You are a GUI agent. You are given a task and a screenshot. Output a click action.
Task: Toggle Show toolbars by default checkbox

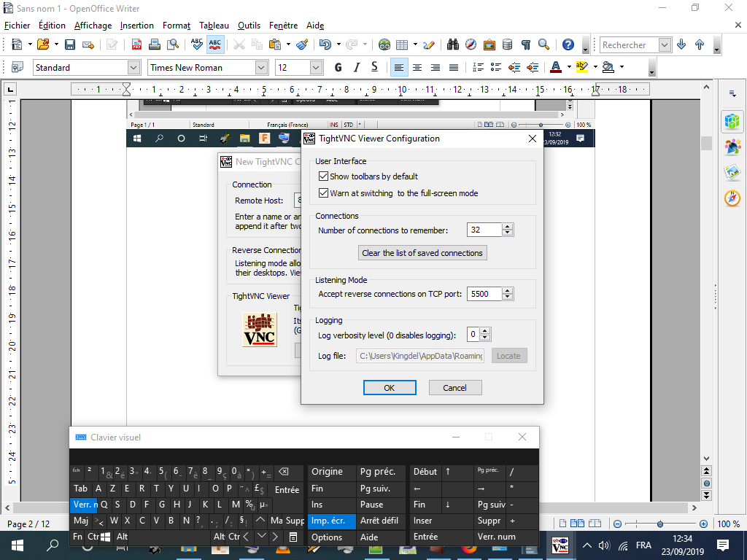pos(323,176)
